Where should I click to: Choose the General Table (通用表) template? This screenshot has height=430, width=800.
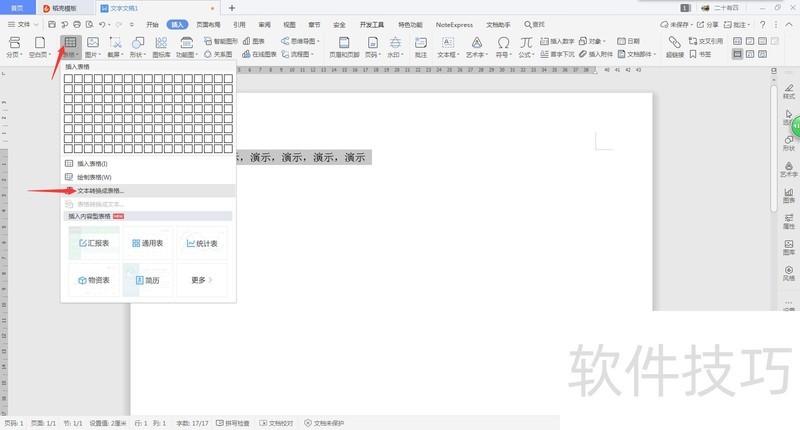click(x=148, y=243)
